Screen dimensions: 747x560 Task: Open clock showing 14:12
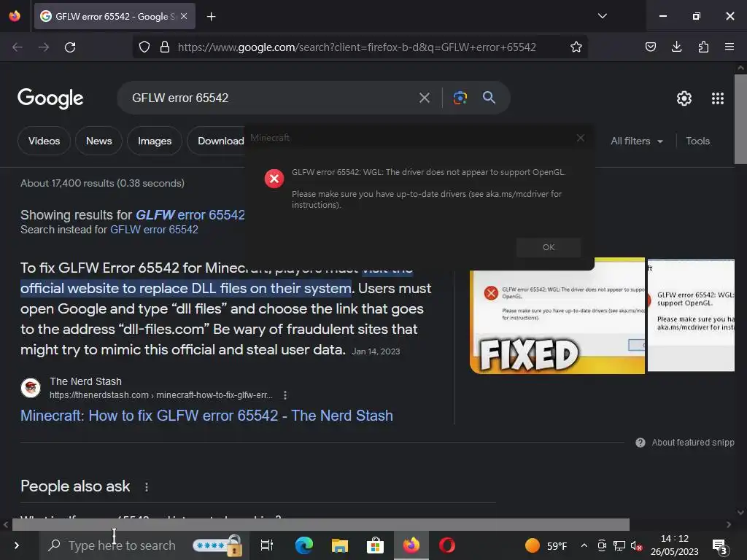[x=674, y=545]
